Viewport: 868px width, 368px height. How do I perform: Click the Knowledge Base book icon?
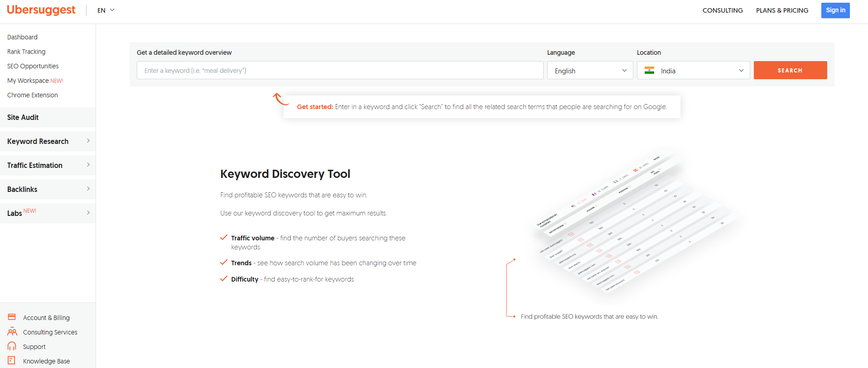coord(12,360)
